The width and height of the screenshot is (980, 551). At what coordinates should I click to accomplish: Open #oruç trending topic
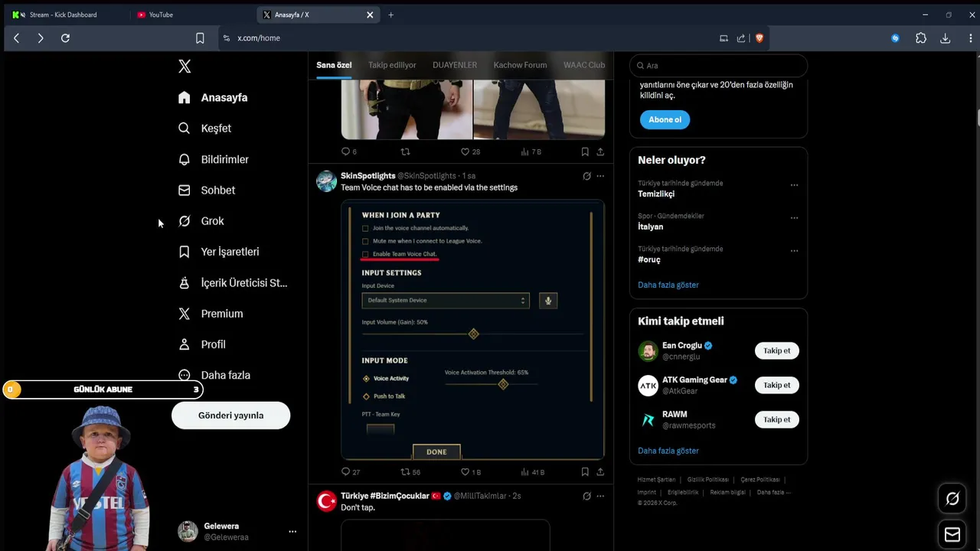point(649,260)
